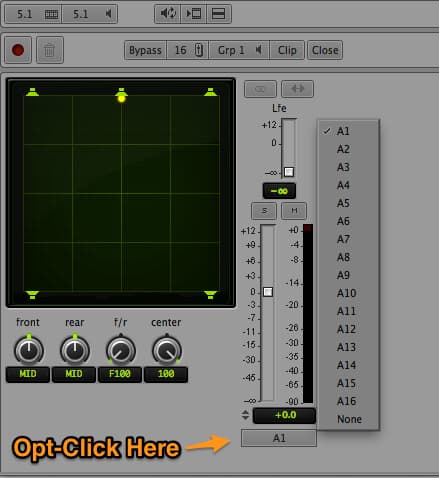
Task: Select A4 in the track menu
Action: point(348,185)
